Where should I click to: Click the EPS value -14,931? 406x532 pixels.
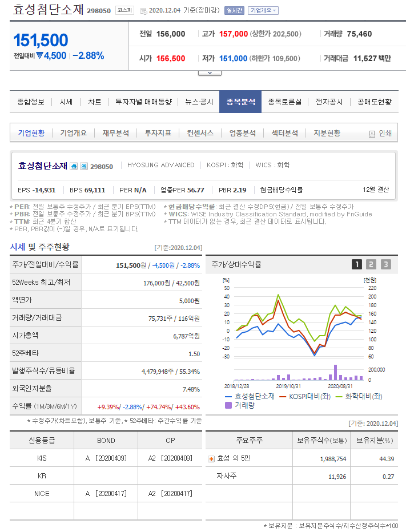tap(43, 190)
